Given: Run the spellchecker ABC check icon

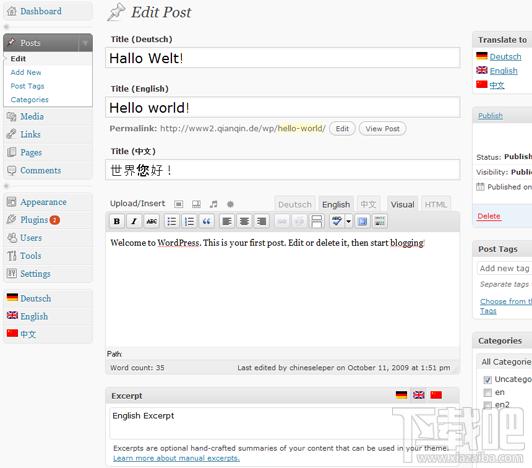Looking at the screenshot, I should [x=337, y=222].
